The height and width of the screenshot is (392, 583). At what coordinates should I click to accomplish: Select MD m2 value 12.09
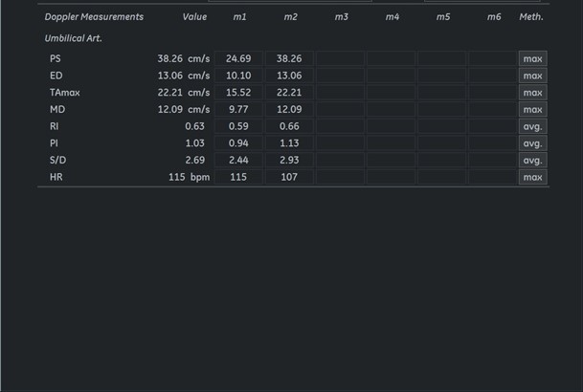(x=289, y=110)
